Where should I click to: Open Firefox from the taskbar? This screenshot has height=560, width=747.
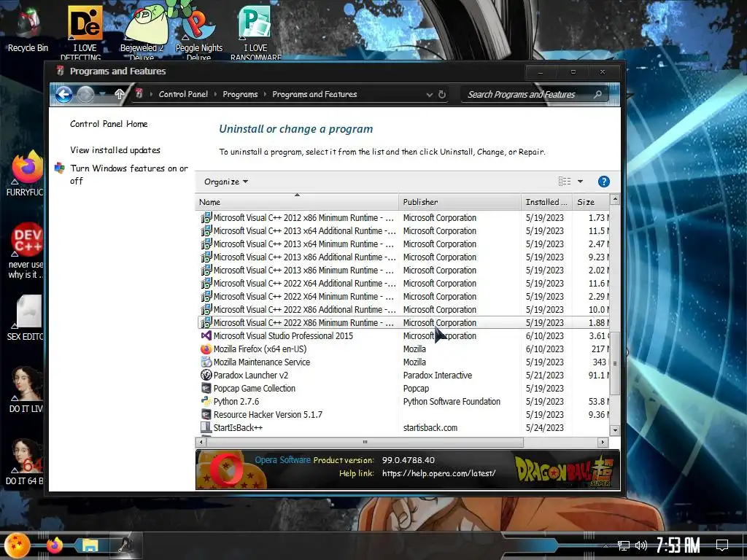click(55, 545)
